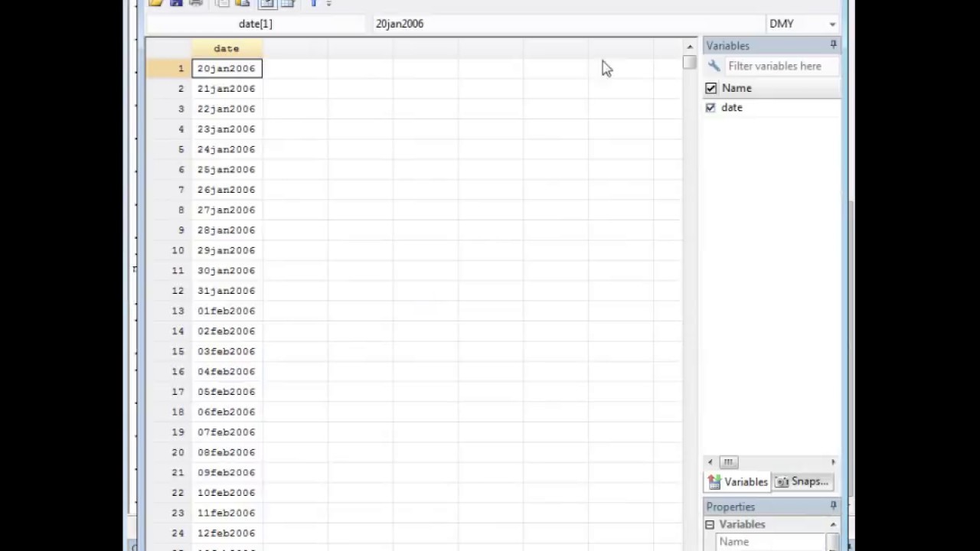The width and height of the screenshot is (980, 551).
Task: Select cell 22jan2006
Action: (x=227, y=109)
